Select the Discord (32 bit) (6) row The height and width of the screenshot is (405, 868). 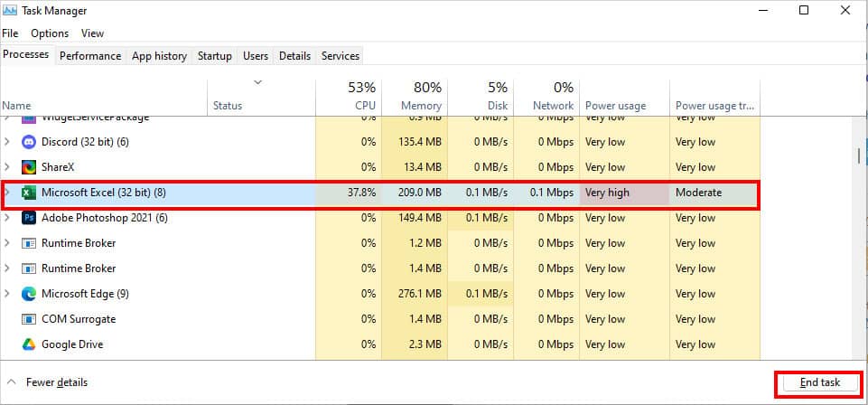(x=380, y=142)
